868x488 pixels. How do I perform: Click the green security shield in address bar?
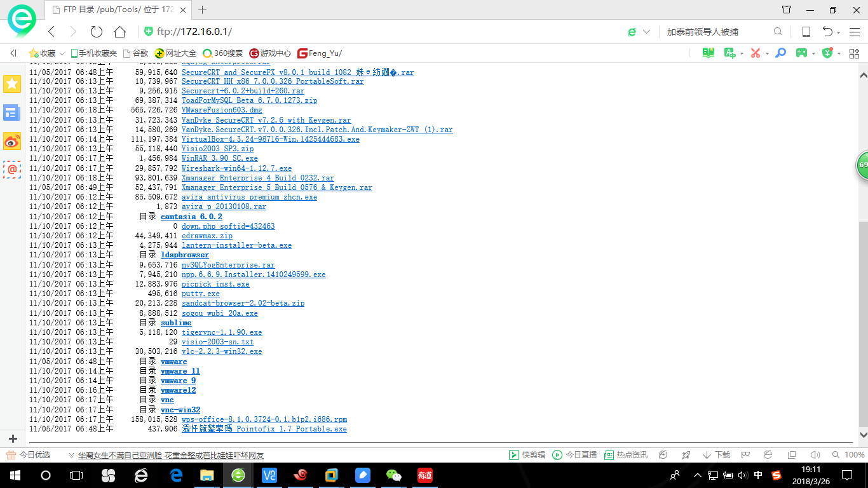click(149, 32)
